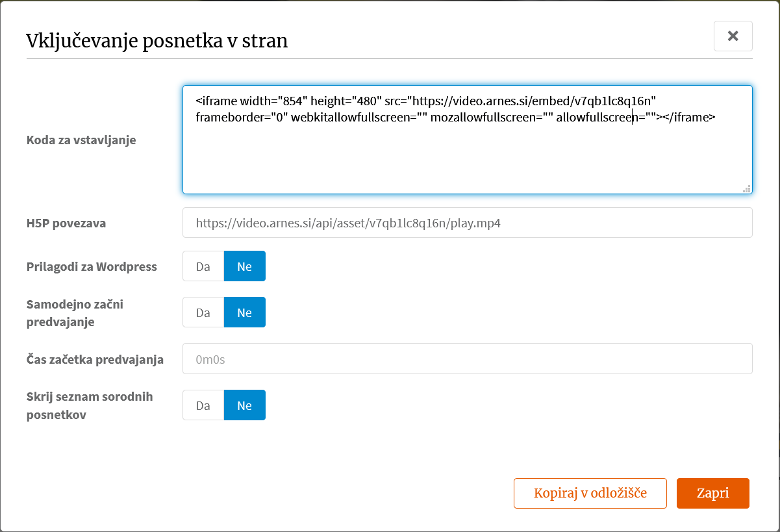The height and width of the screenshot is (532, 780).
Task: Click the Prilagodi za Wordpress label
Action: tap(92, 267)
